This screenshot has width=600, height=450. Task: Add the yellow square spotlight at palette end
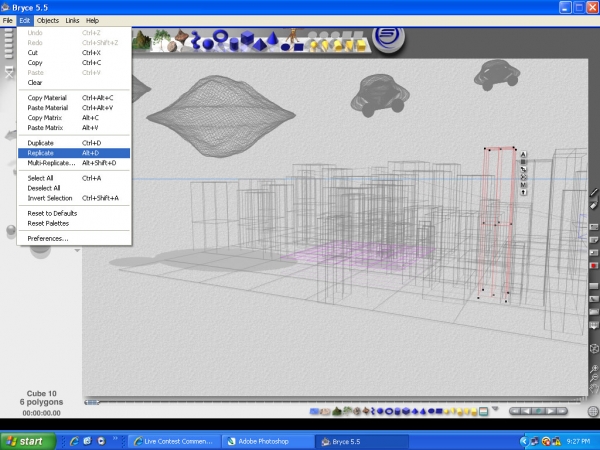[361, 46]
